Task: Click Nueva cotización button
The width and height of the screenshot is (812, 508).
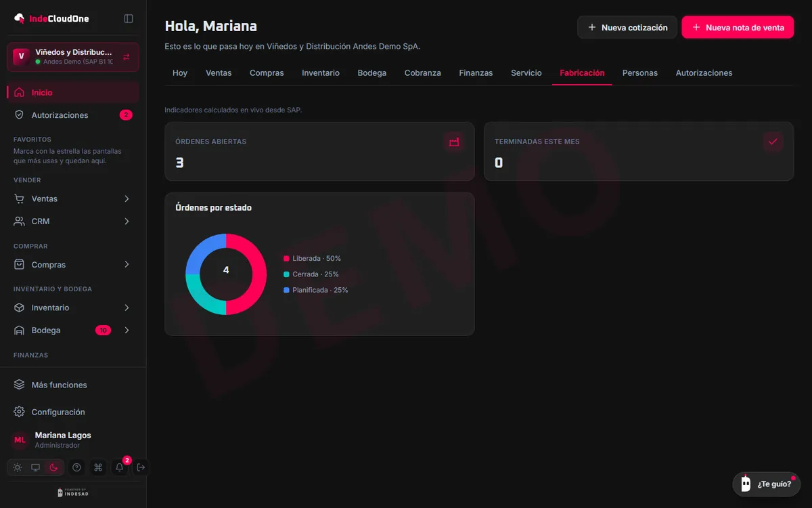Action: coord(627,27)
